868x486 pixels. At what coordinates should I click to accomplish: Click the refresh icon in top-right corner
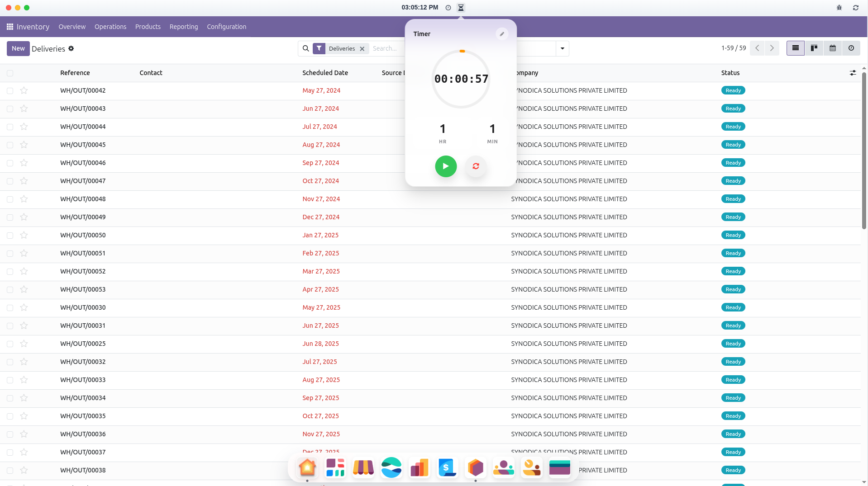pyautogui.click(x=855, y=8)
